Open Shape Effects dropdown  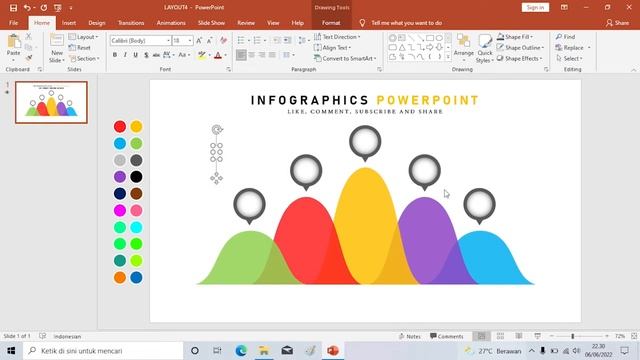click(520, 58)
